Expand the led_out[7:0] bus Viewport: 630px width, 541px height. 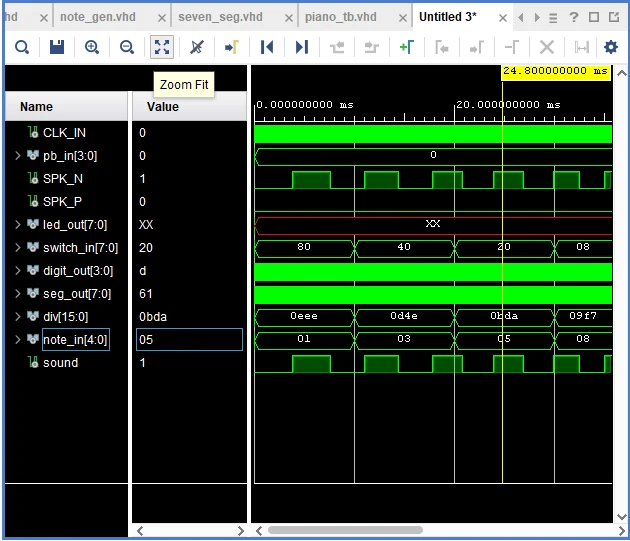(17, 225)
